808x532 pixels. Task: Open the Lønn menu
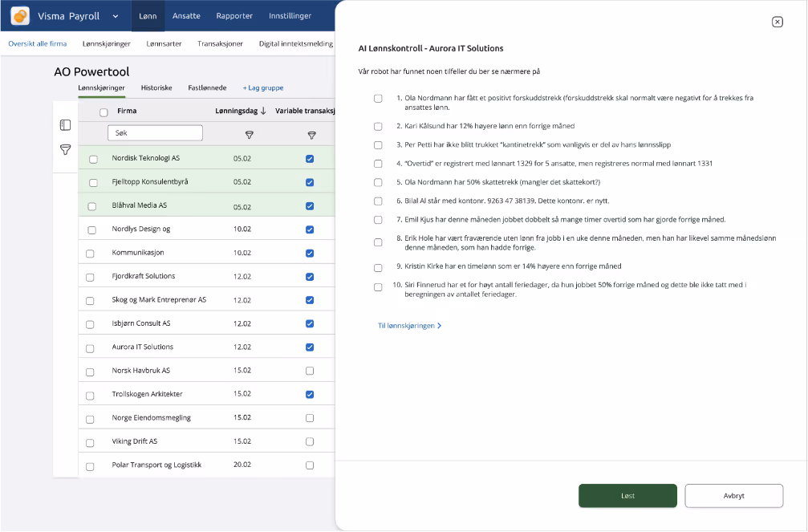tap(148, 16)
